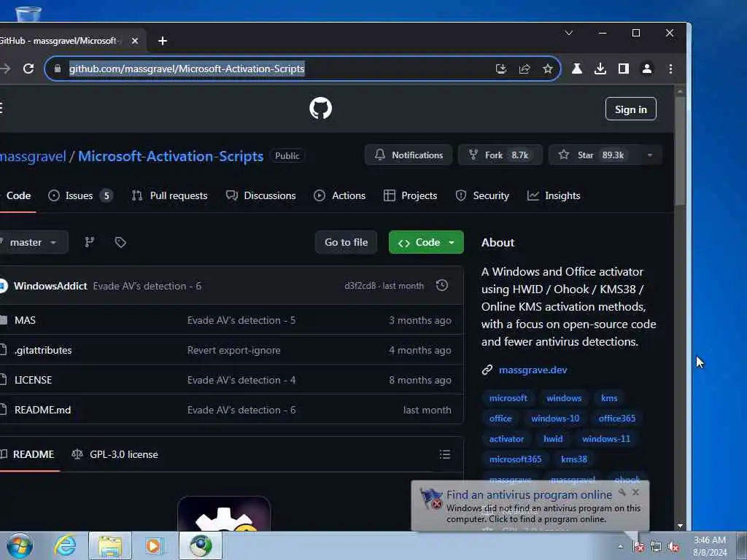Click the page vertical scrollbar thumb
Image resolution: width=747 pixels, height=560 pixels.
pos(681,152)
